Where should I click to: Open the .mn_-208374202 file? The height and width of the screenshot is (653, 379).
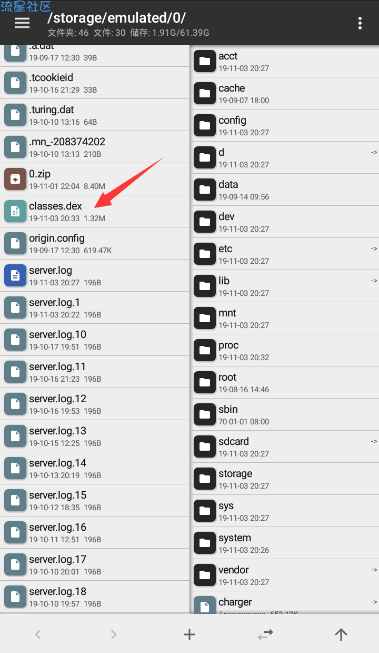pyautogui.click(x=95, y=147)
